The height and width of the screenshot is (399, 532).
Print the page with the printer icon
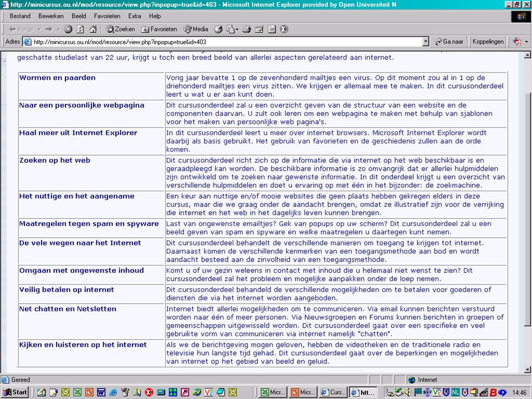(247, 29)
